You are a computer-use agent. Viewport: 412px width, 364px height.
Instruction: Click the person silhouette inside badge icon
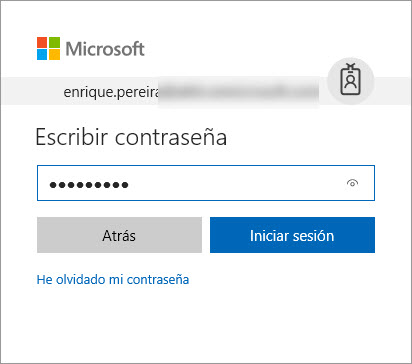pyautogui.click(x=350, y=81)
